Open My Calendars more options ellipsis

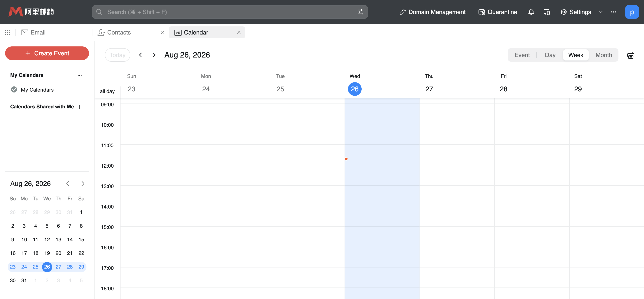click(79, 75)
